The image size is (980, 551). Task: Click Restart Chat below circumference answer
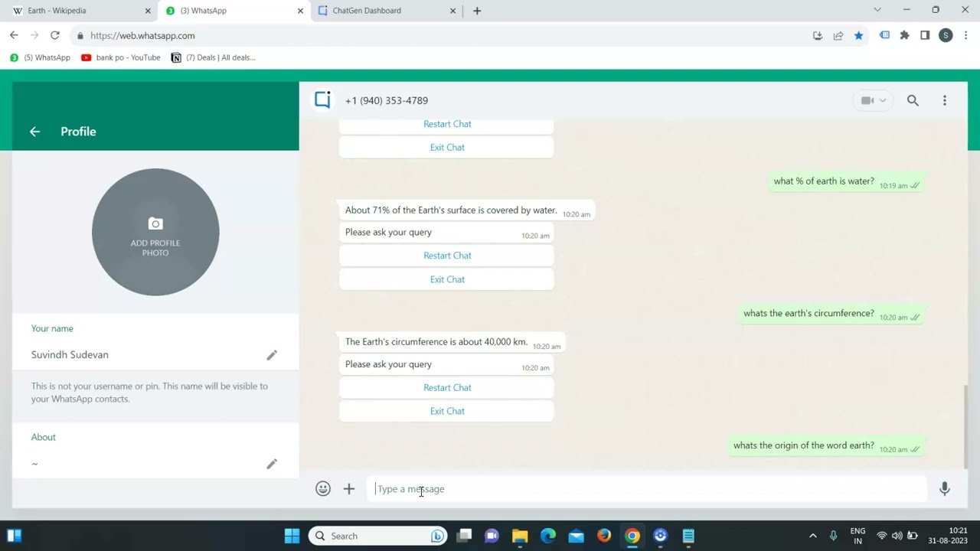[447, 387]
